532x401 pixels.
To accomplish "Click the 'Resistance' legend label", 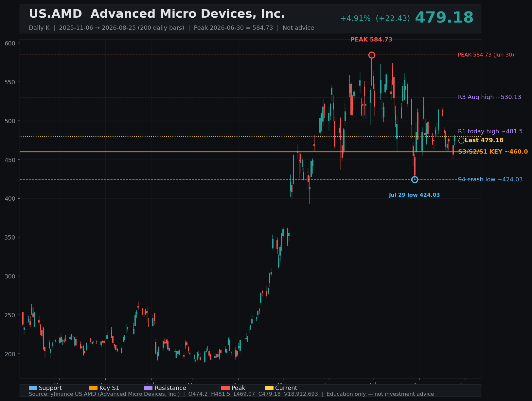I will tap(170, 388).
